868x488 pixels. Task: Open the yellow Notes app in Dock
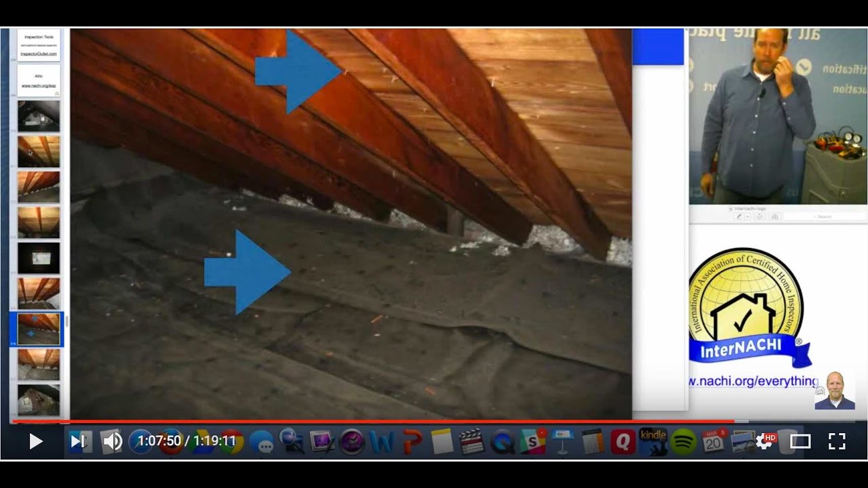point(442,442)
